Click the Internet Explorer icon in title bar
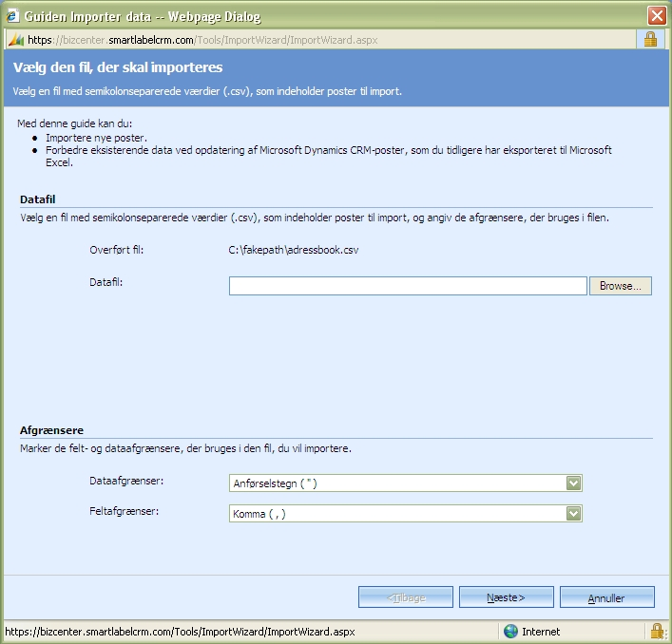 12,15
